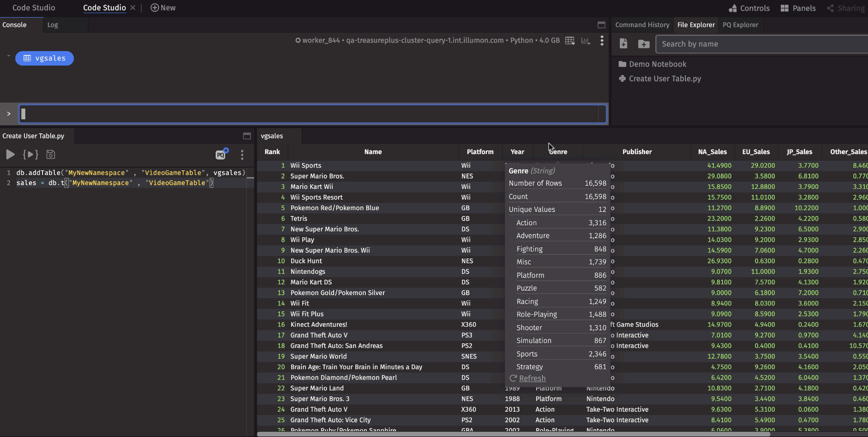Run the Create User Table.py script
868x437 pixels.
10,155
